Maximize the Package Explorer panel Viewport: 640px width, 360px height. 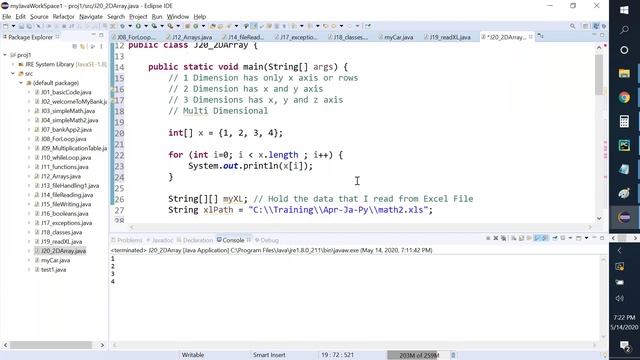click(101, 35)
